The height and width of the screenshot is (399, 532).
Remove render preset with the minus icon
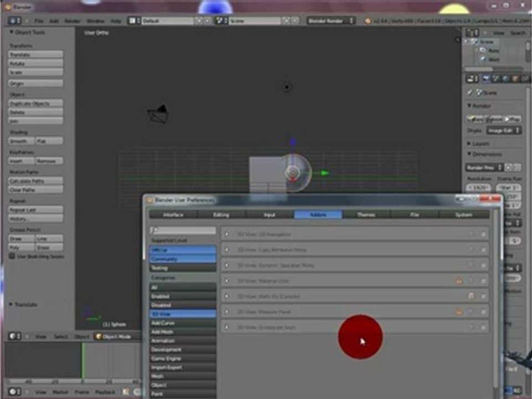517,167
